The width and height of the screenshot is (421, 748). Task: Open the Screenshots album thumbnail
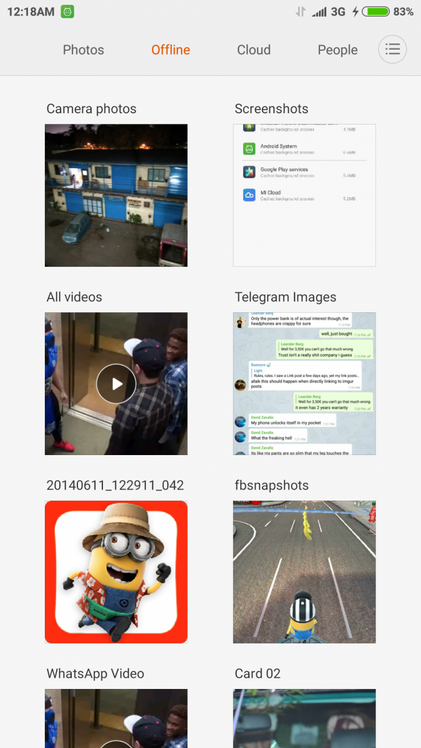pos(304,195)
